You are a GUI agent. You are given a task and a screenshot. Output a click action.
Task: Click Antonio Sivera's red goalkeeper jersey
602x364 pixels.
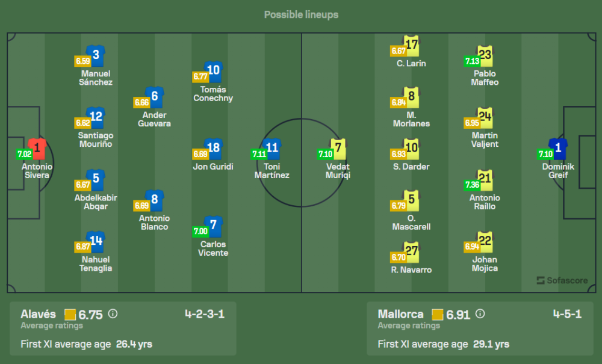click(x=37, y=148)
